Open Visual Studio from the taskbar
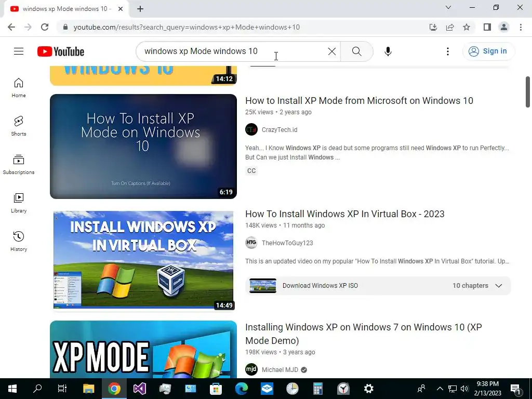This screenshot has height=399, width=532. [139, 389]
